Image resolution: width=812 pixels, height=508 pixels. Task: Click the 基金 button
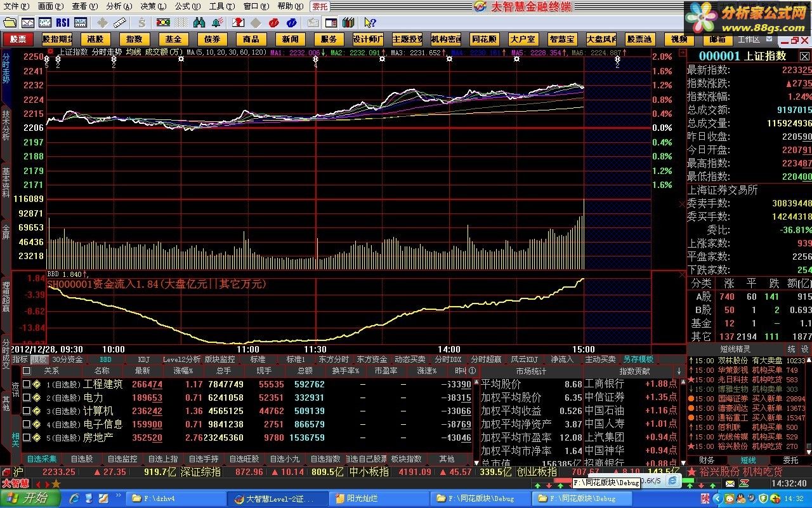point(173,39)
